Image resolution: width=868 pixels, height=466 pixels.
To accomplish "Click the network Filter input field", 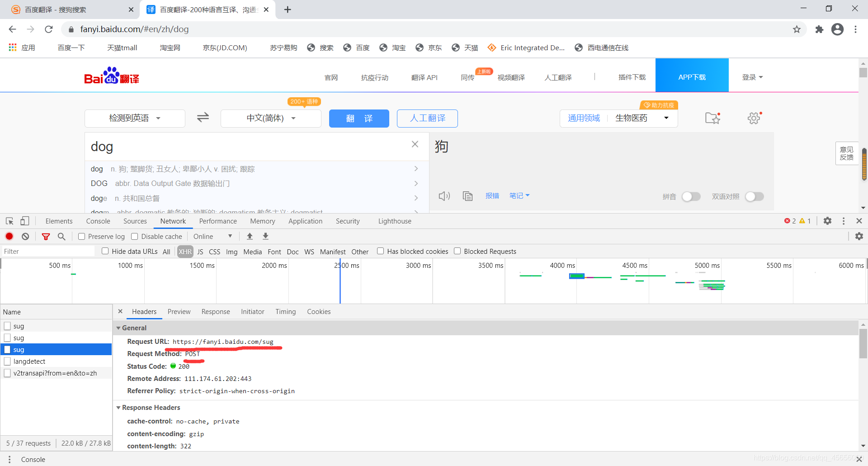I will [48, 252].
